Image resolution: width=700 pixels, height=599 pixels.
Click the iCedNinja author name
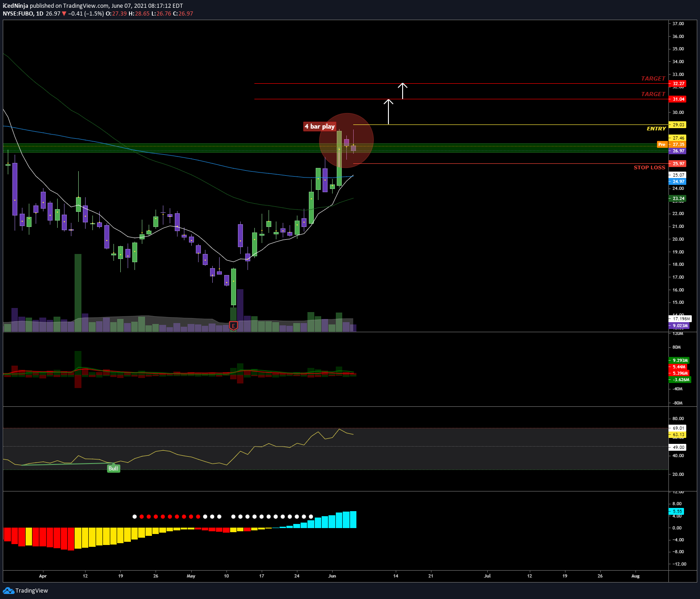[15, 6]
